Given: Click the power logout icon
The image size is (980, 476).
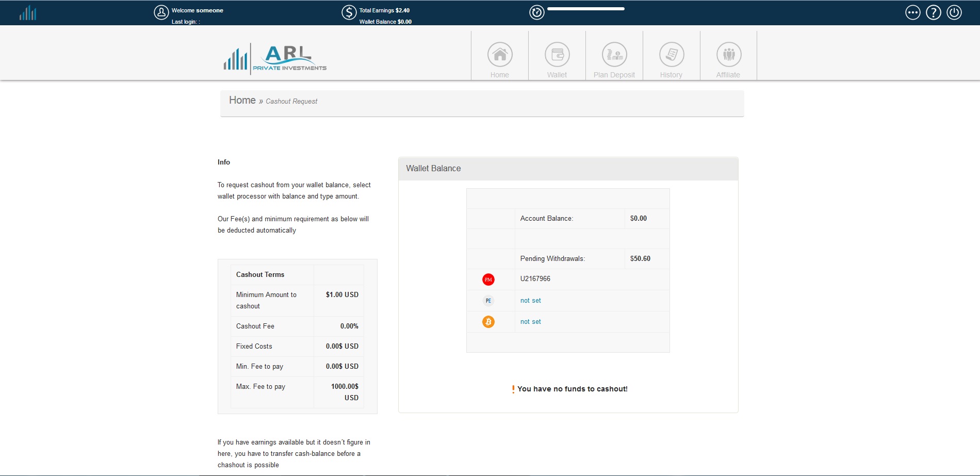Looking at the screenshot, I should (x=954, y=12).
